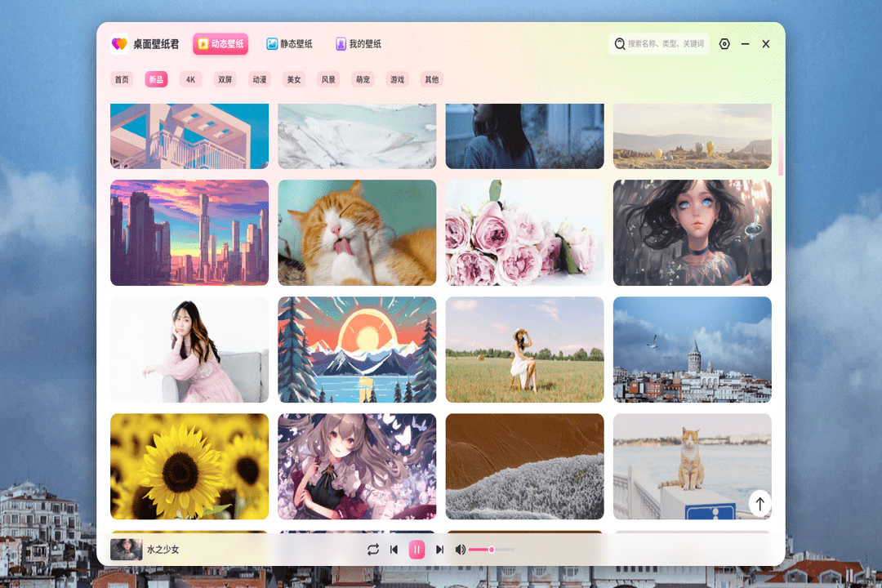Open the cat sitting by sea wallpaper
The width and height of the screenshot is (882, 588).
693,466
